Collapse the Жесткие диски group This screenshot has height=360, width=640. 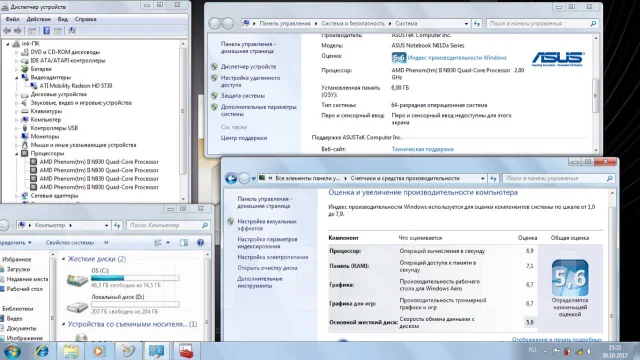tap(64, 259)
